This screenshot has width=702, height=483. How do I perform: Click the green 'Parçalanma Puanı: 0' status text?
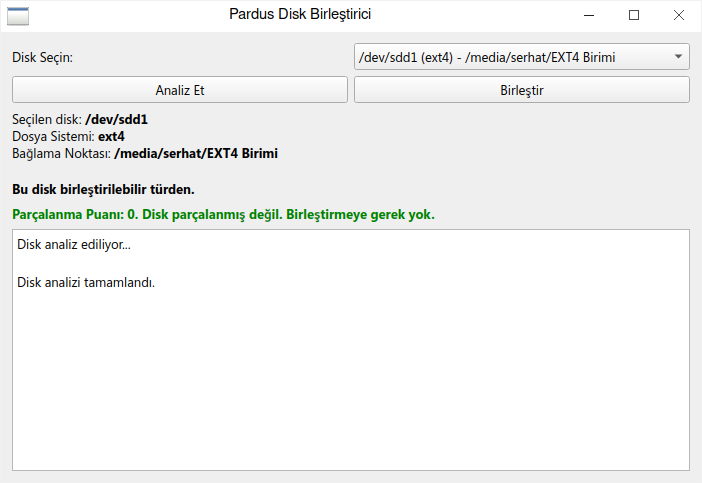223,214
